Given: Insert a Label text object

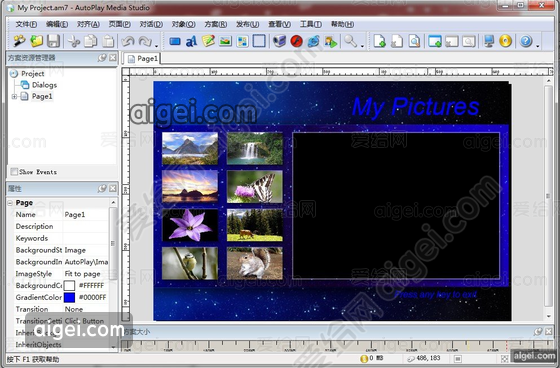Looking at the screenshot, I should point(191,41).
